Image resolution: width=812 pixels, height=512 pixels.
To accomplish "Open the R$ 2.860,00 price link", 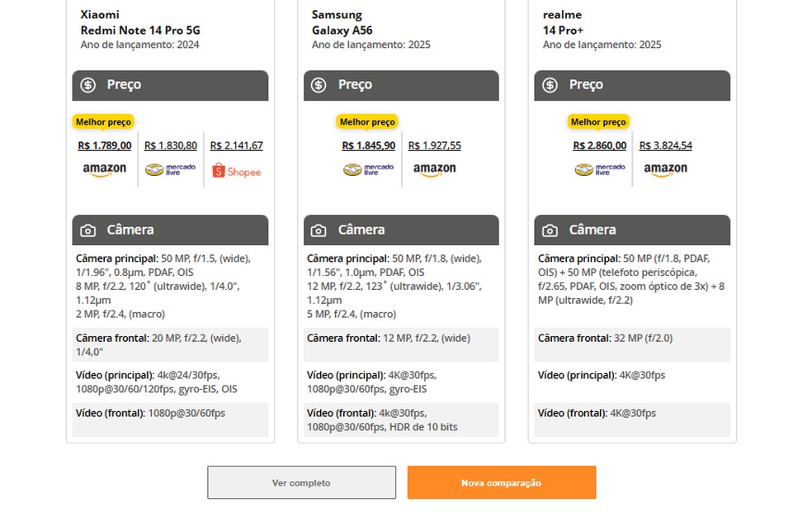I will (599, 145).
